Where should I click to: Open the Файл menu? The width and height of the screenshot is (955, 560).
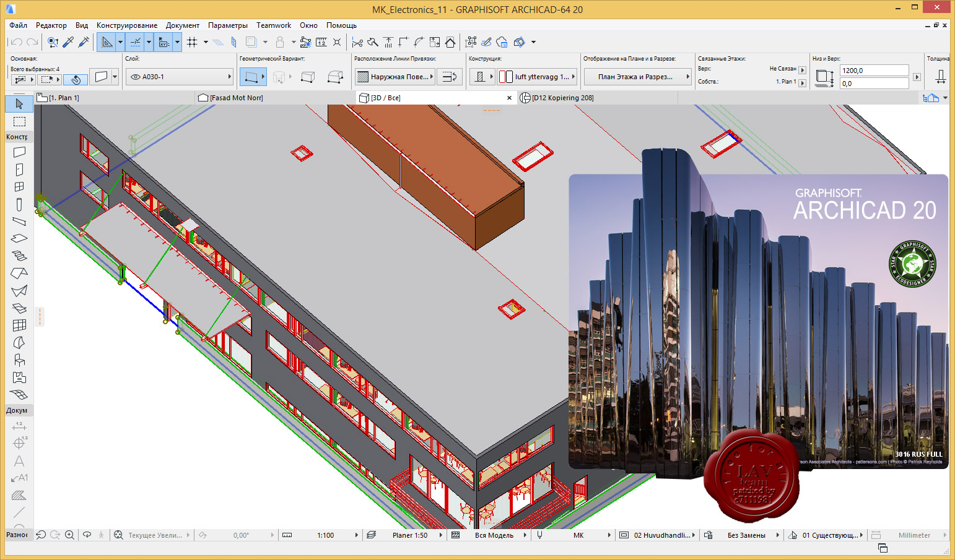pyautogui.click(x=18, y=25)
